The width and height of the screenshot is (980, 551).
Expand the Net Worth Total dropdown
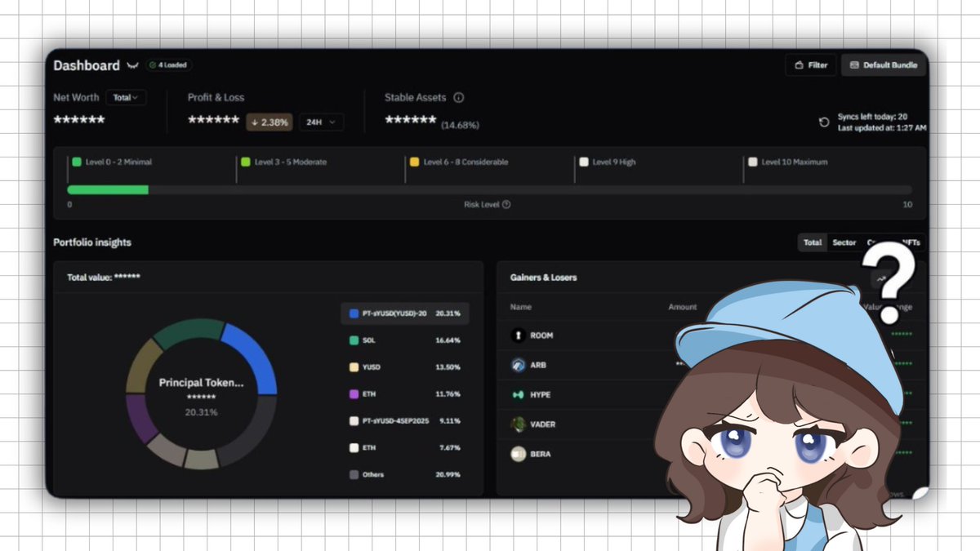click(x=126, y=97)
